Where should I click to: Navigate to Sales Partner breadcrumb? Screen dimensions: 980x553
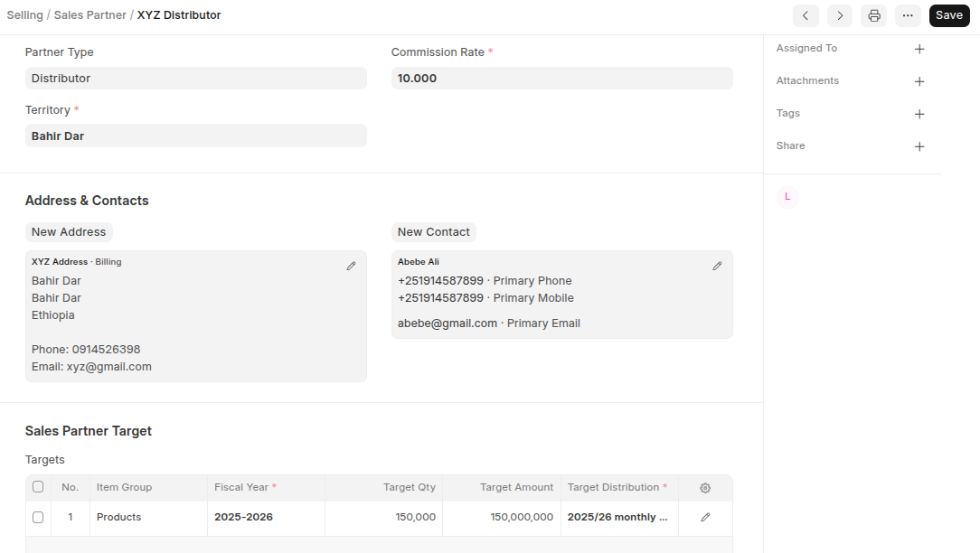click(90, 15)
